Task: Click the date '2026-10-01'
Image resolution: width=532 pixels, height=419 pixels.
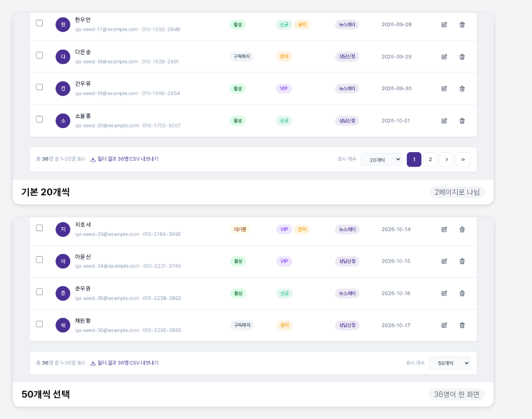Action: click(x=396, y=121)
